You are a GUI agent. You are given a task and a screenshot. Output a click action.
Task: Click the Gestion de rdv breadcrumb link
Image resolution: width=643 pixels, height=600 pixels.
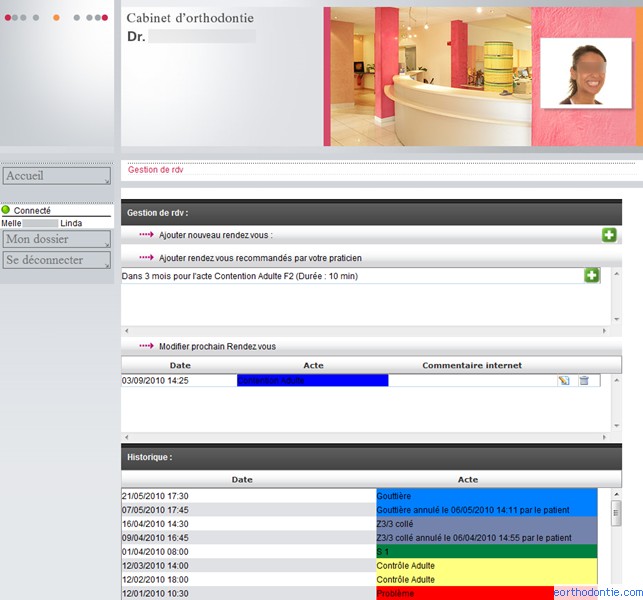click(156, 170)
